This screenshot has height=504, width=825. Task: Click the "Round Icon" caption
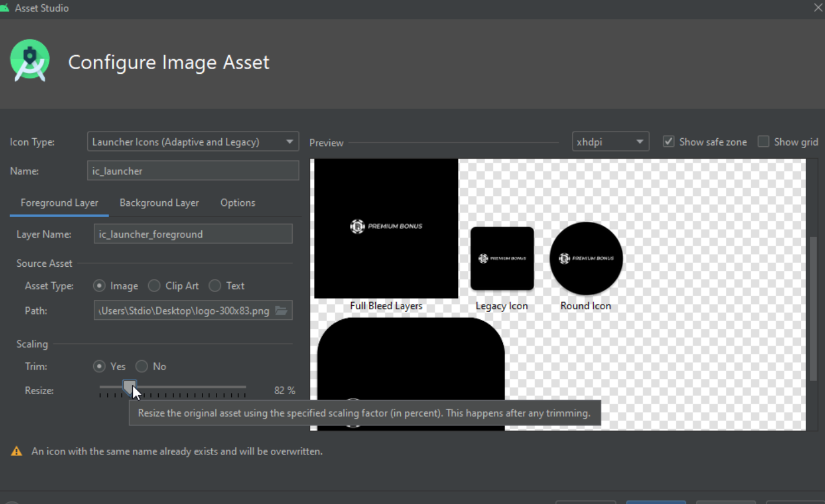585,306
